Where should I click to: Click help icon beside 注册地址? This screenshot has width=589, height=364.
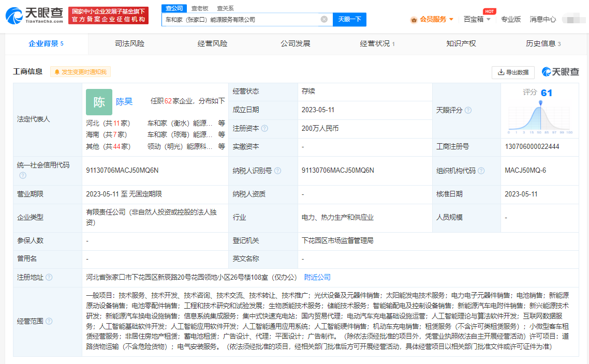[x=49, y=277]
